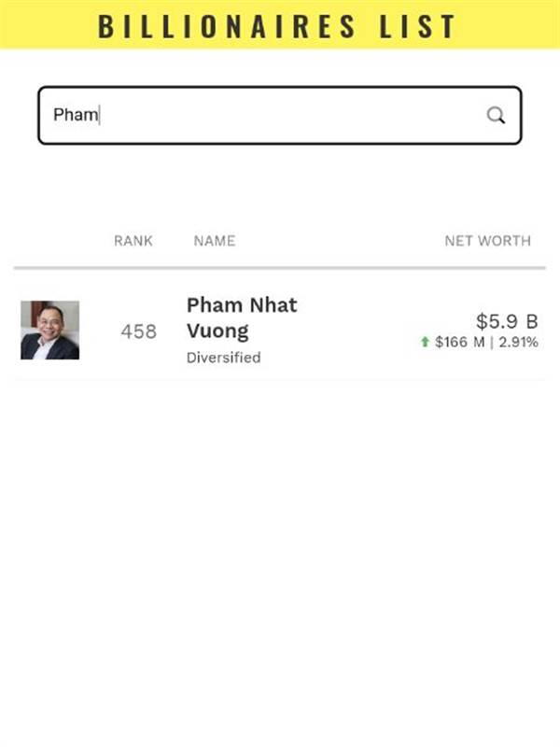Image resolution: width=560 pixels, height=747 pixels.
Task: Click the yellow header banner left of title
Action: (x=48, y=25)
